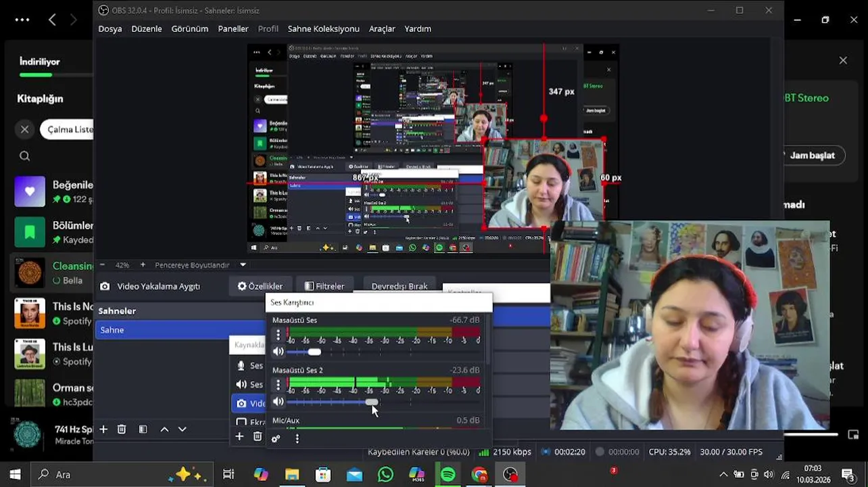Open Properties via the Özellikler gear button
868x487 pixels.
pyautogui.click(x=260, y=286)
